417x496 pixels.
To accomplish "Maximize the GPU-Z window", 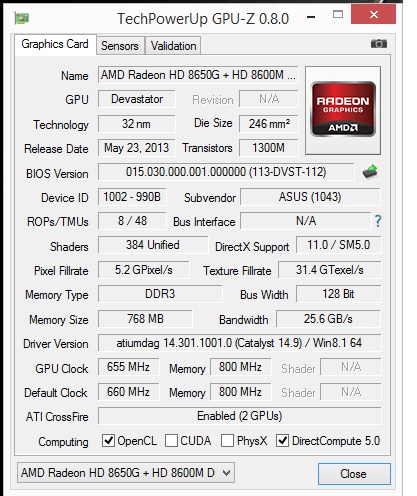I will 338,14.
